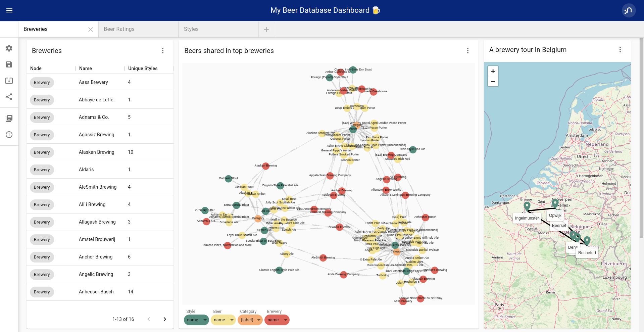Open graph card three-dot options menu

tap(468, 51)
